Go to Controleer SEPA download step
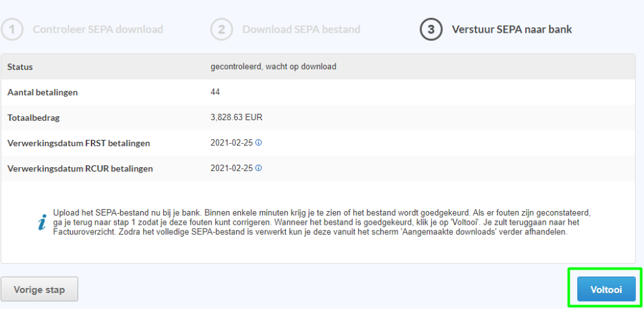This screenshot has width=644, height=309. click(98, 30)
